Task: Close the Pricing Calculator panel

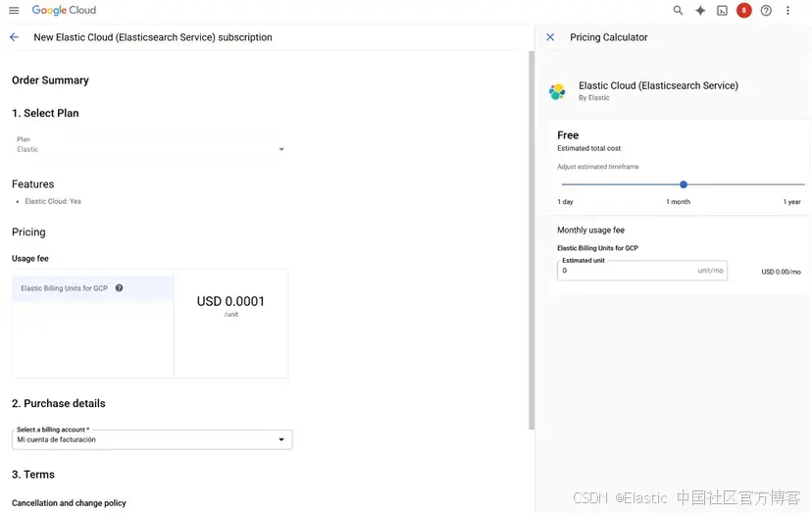Action: (550, 37)
